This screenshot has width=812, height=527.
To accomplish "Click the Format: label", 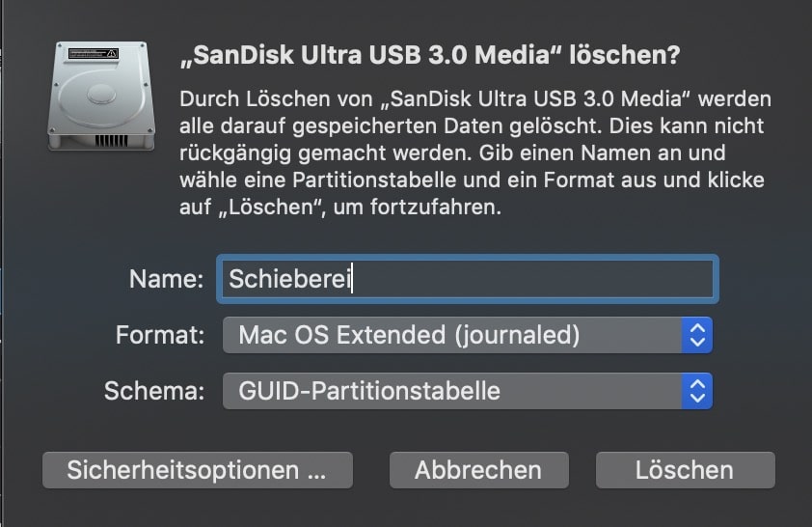I will pyautogui.click(x=160, y=335).
